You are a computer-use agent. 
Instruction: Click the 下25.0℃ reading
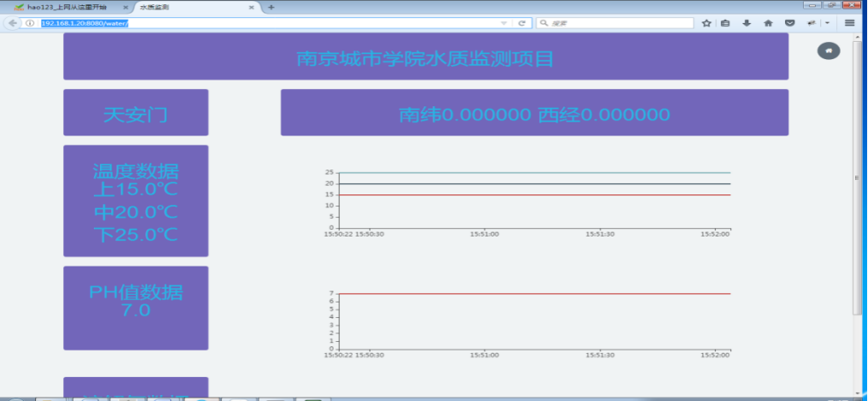pos(135,235)
